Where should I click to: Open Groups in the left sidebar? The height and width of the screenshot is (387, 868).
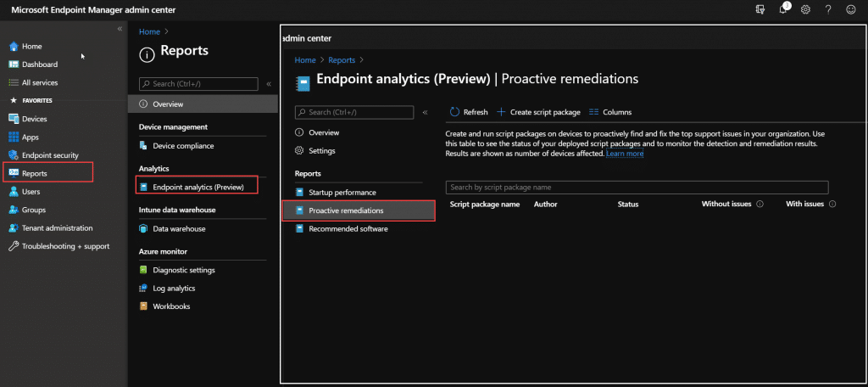tap(34, 210)
